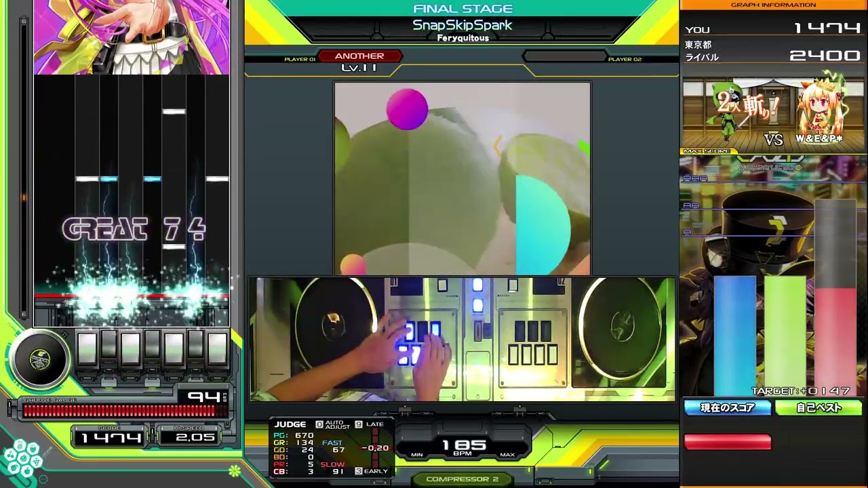Click the Feryquitous artist name
868x488 pixels.
click(462, 38)
